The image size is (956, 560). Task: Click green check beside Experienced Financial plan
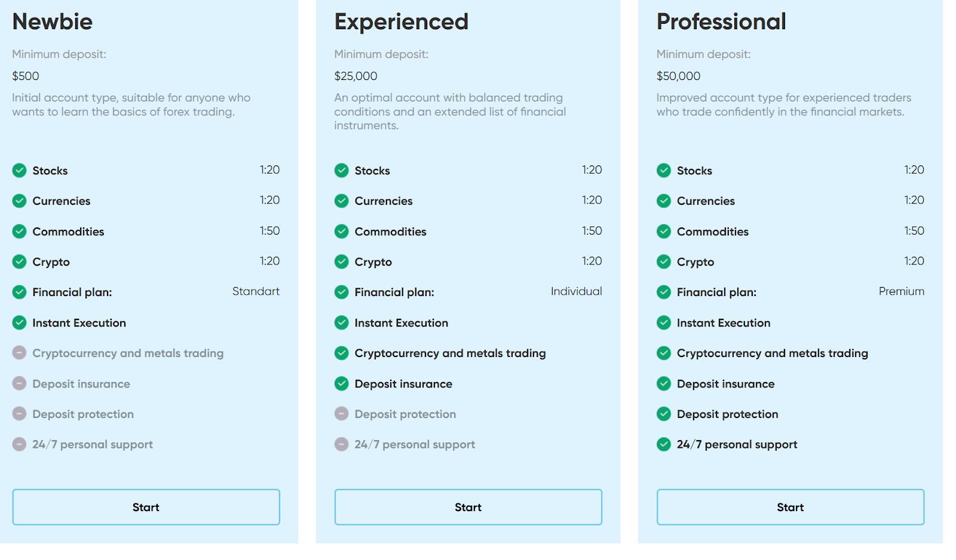pyautogui.click(x=342, y=292)
